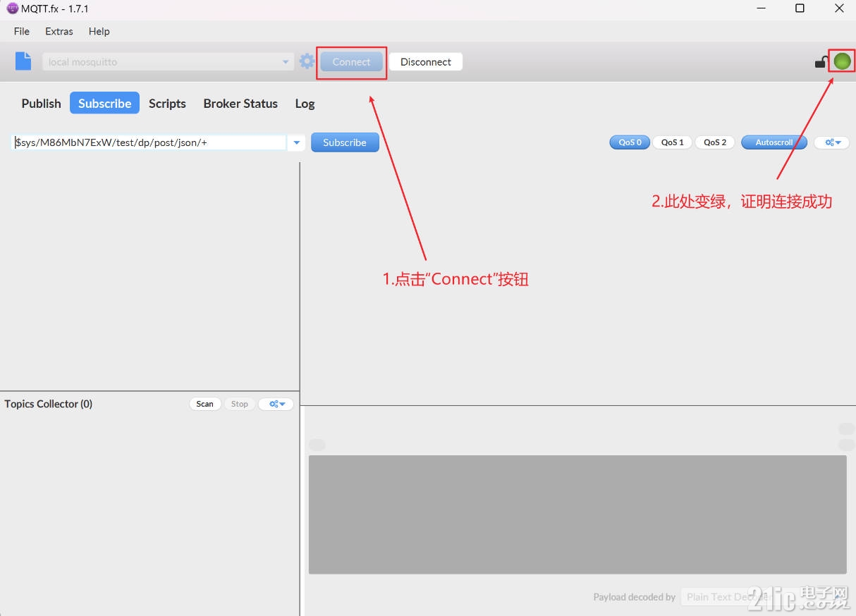Click the green connection status indicator
The height and width of the screenshot is (616, 856).
click(842, 61)
